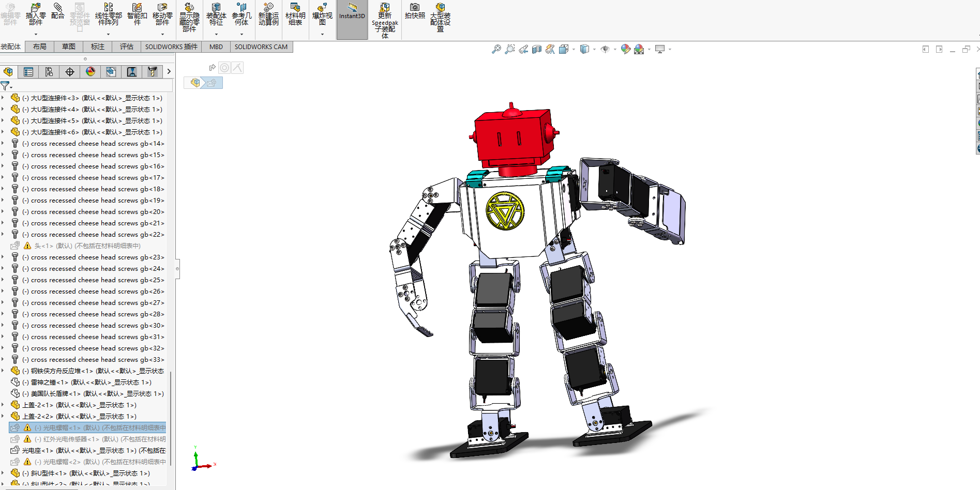Select the Move Component (移动零部件) tool

point(162,14)
